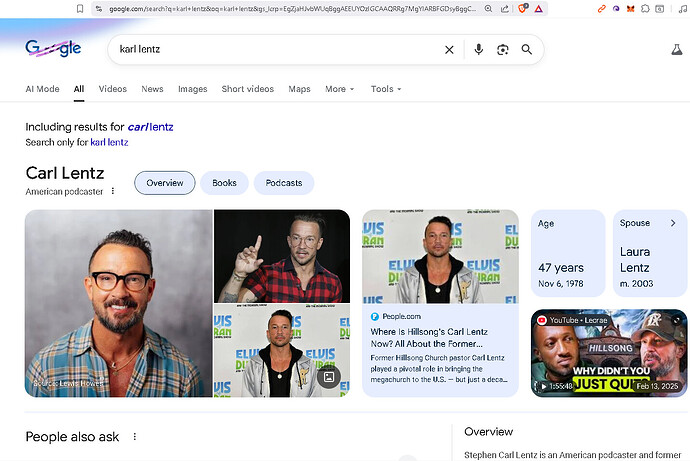This screenshot has height=461, width=690.
Task: Click the play icon on the 1:55:48 video
Action: point(544,386)
